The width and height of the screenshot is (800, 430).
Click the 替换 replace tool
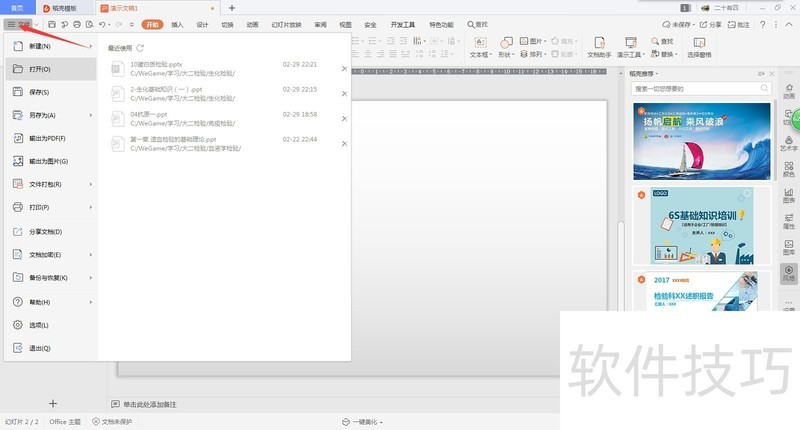point(663,54)
